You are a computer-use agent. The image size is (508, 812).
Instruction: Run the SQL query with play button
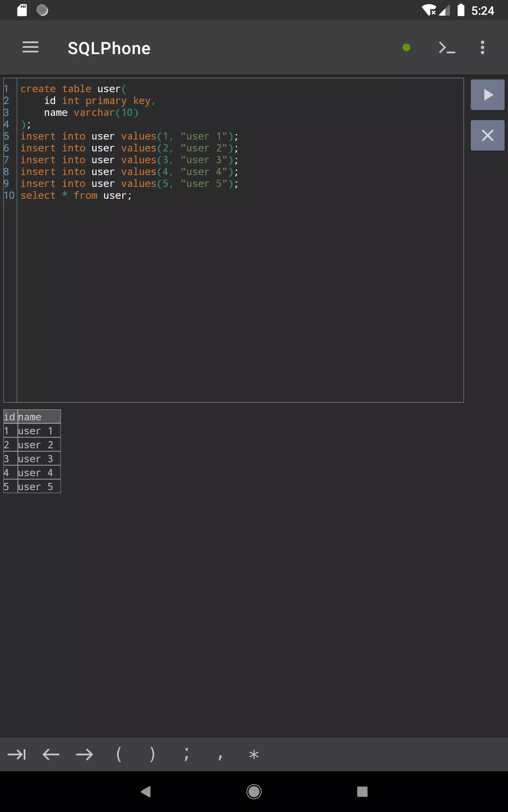tap(488, 95)
